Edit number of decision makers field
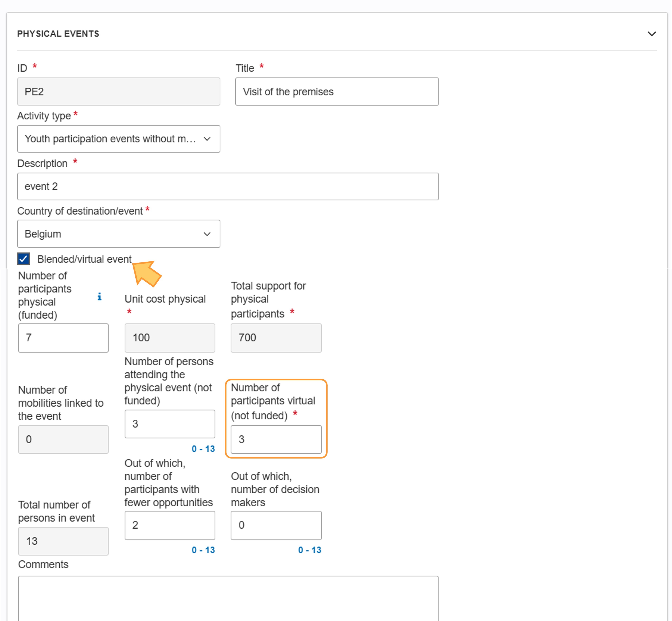Viewport: 672px width, 621px height. point(276,525)
